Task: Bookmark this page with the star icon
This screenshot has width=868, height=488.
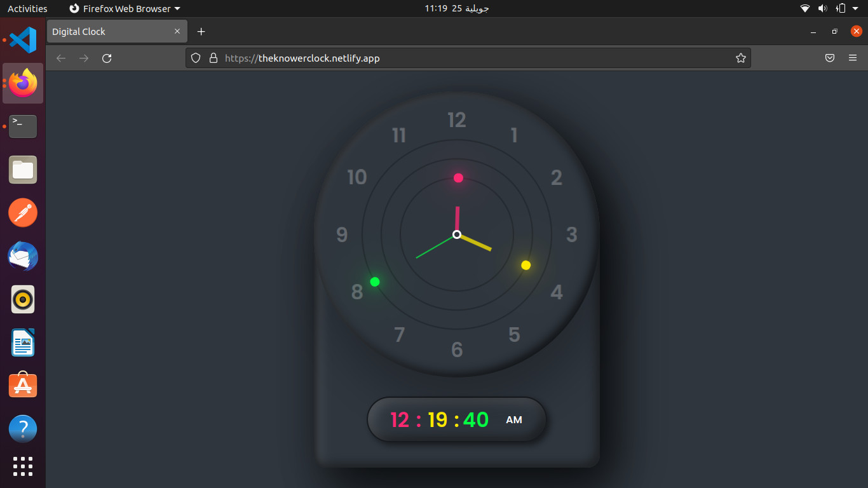Action: [x=740, y=58]
